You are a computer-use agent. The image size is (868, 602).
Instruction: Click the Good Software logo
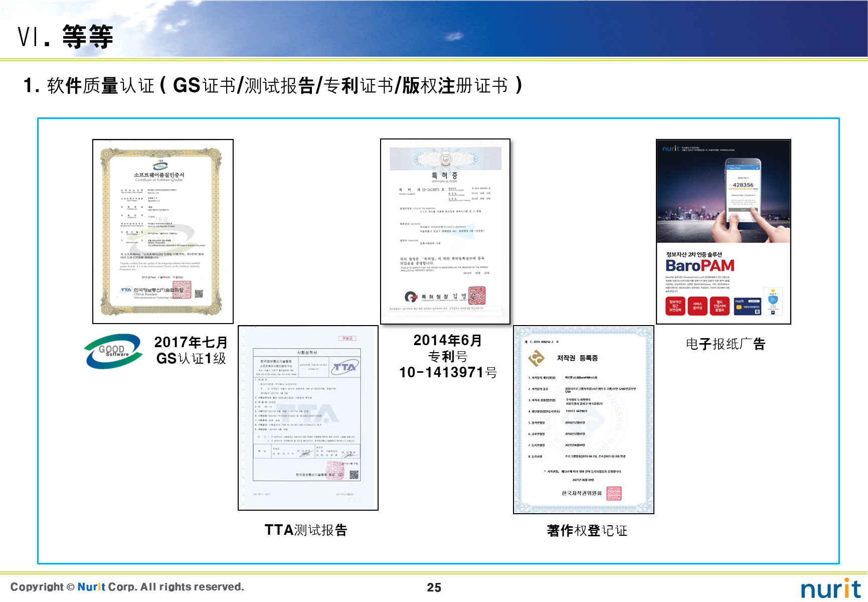pyautogui.click(x=113, y=351)
